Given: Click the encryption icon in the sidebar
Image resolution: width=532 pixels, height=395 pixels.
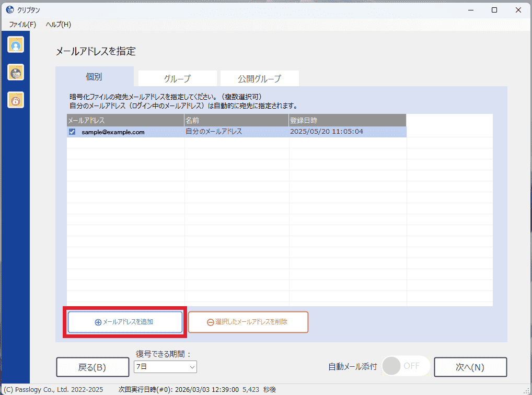Looking at the screenshot, I should pos(16,72).
